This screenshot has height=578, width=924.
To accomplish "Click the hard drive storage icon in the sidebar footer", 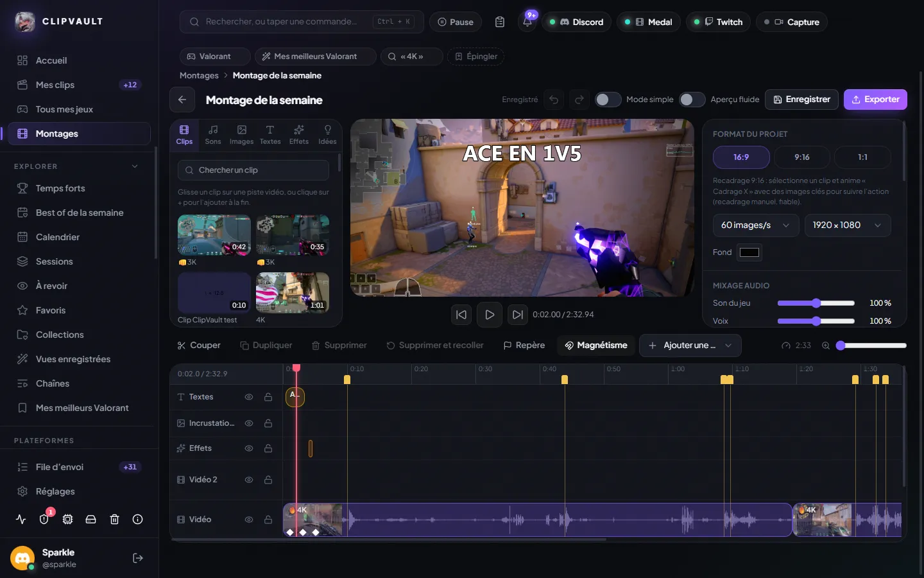I will [x=91, y=520].
